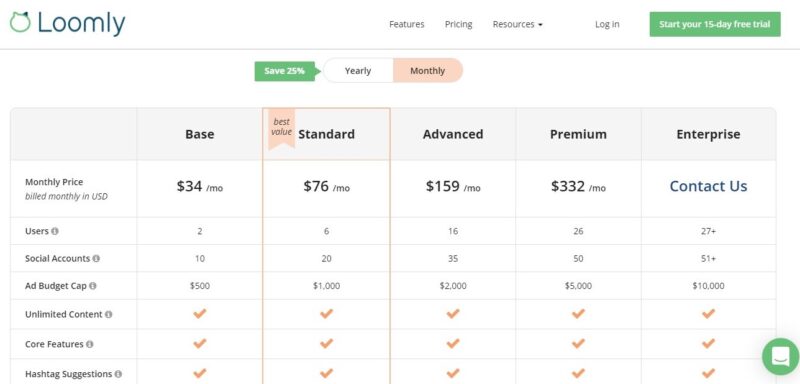The width and height of the screenshot is (800, 384).
Task: Click the Save 25% green tag
Action: coord(287,71)
